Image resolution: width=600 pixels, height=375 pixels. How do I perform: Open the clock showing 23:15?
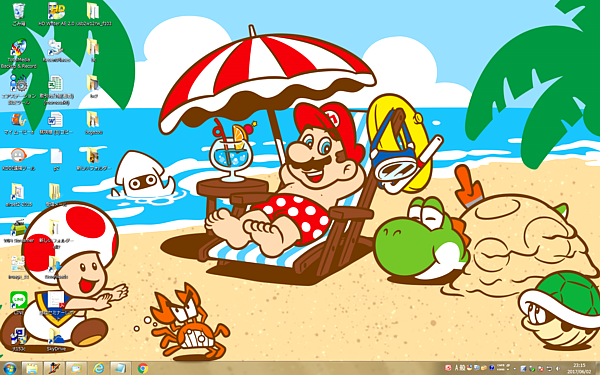[x=579, y=368]
